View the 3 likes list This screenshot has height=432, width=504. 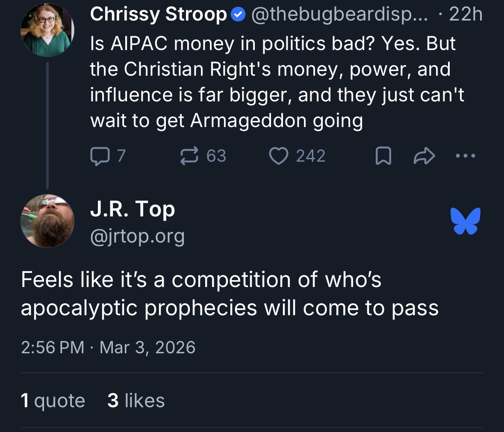(136, 401)
